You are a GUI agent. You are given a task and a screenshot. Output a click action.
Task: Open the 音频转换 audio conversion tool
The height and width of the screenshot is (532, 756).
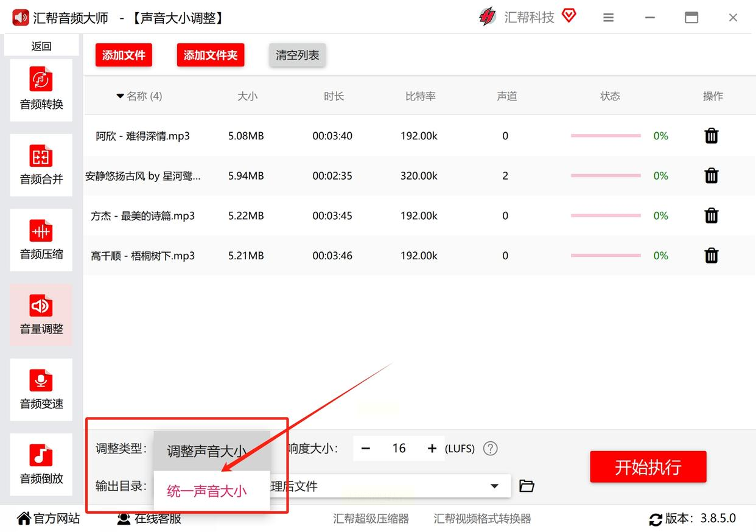[x=41, y=89]
